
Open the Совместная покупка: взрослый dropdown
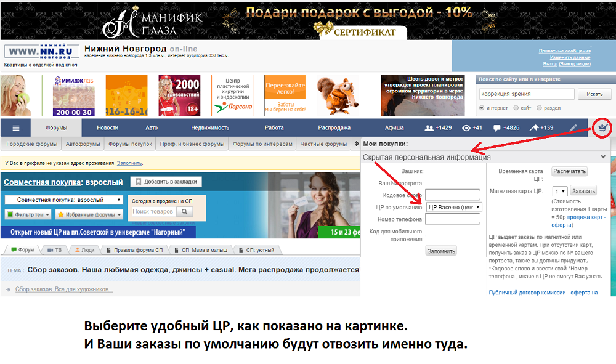[63, 200]
